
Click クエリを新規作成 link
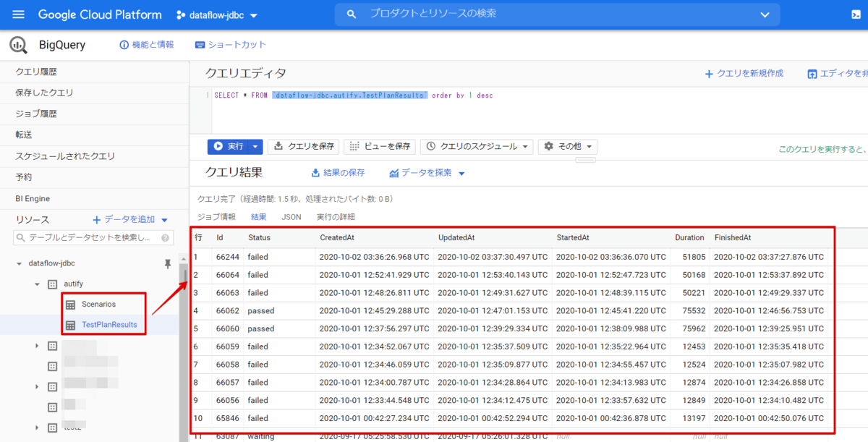(x=744, y=74)
